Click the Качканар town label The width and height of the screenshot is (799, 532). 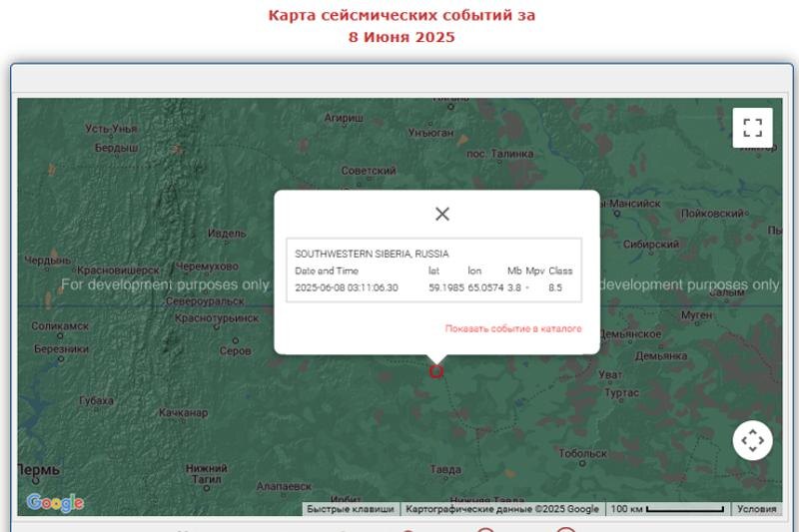point(184,413)
